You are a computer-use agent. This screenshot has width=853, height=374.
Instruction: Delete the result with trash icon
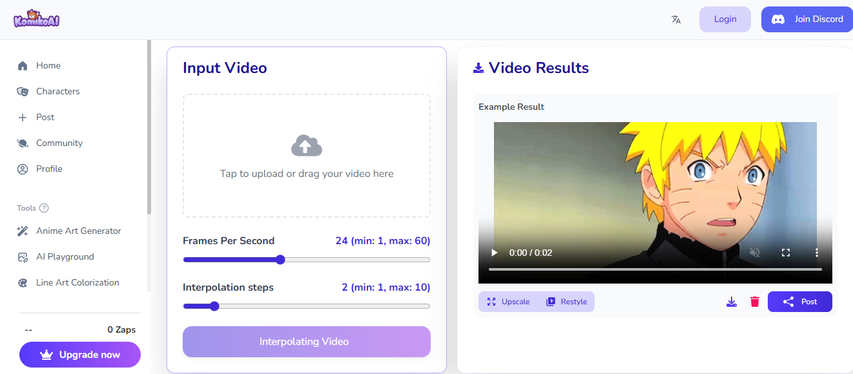pyautogui.click(x=755, y=302)
